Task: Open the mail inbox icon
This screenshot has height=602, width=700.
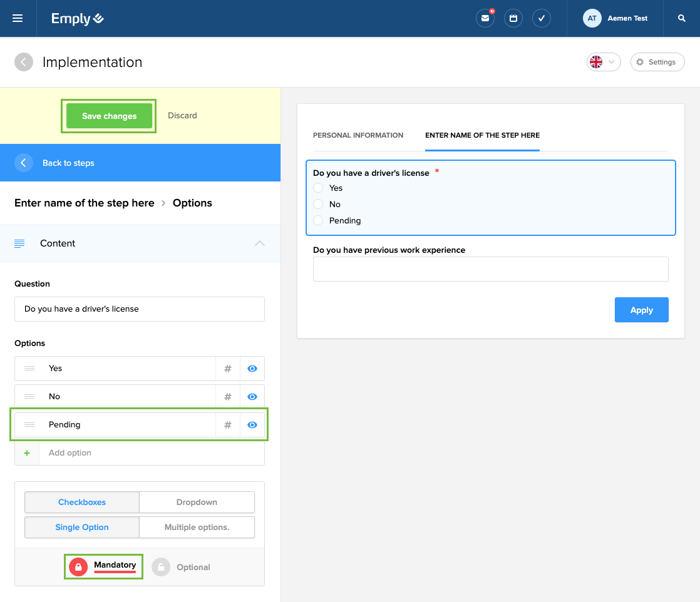Action: click(x=485, y=18)
